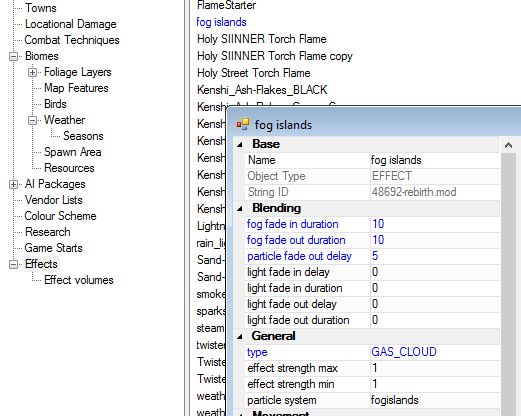Screen dimensions: 521x416
Task: Collapse the Effects tree node
Action: coord(13,264)
